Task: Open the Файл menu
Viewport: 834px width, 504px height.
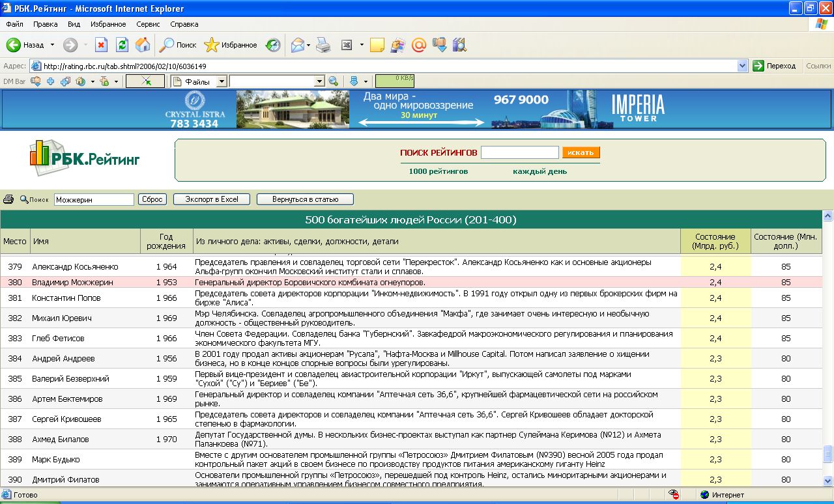Action: 14,24
